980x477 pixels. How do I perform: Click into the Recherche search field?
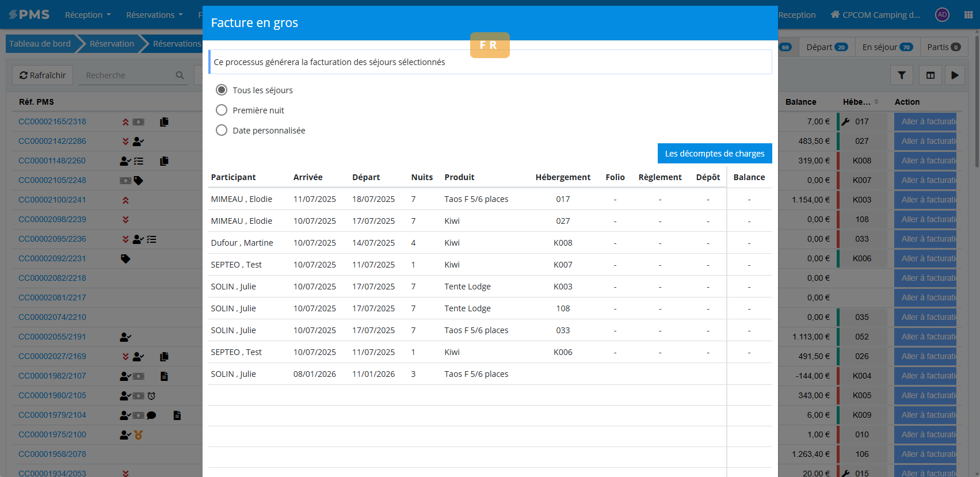pyautogui.click(x=128, y=75)
